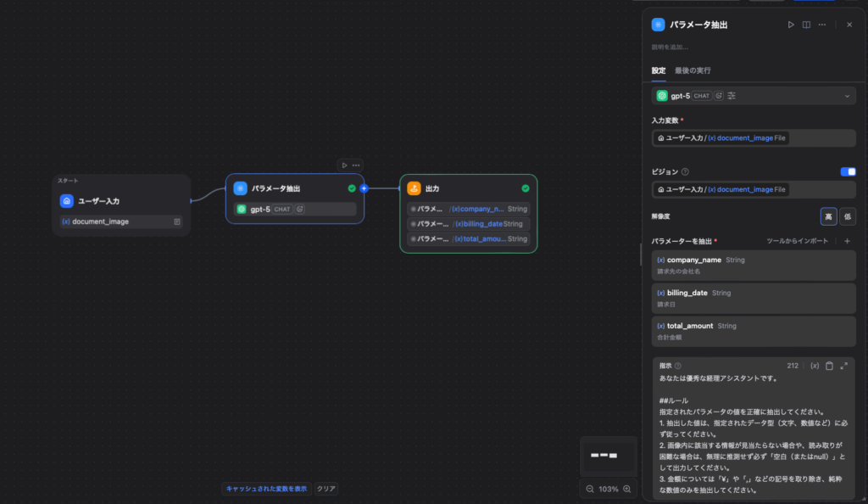Image resolution: width=868 pixels, height=504 pixels.
Task: Select the 出力 node on the canvas
Action: pyautogui.click(x=468, y=188)
